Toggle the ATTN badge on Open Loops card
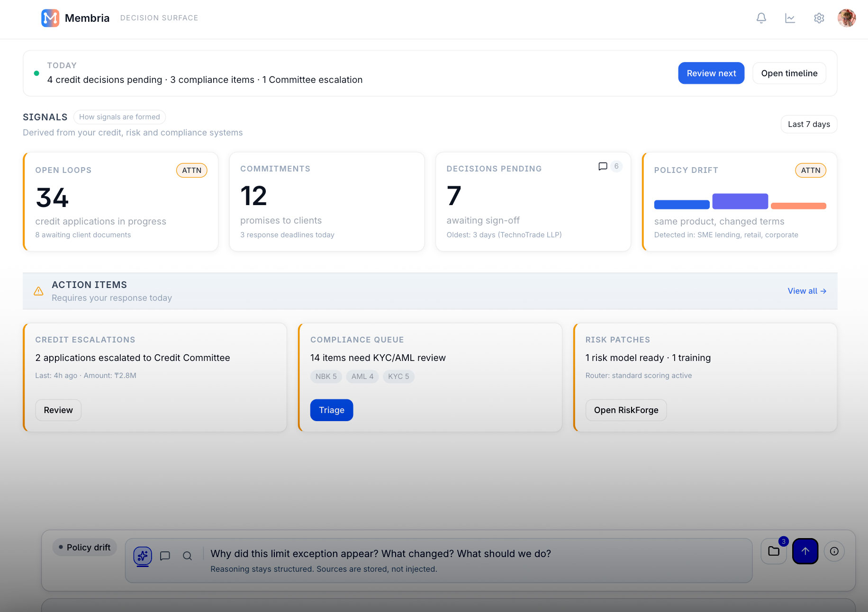 (x=191, y=170)
